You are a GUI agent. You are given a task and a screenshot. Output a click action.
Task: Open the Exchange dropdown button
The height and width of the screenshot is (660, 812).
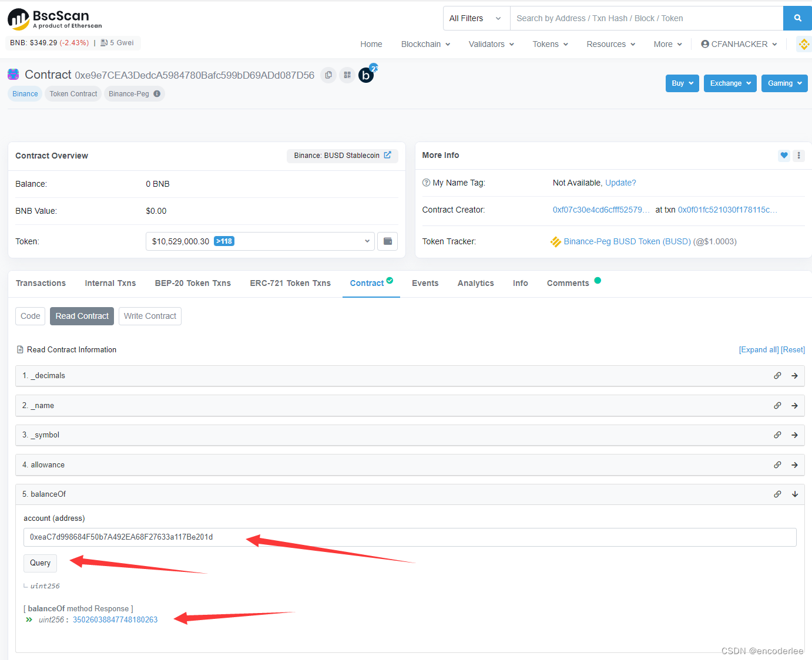(x=730, y=83)
